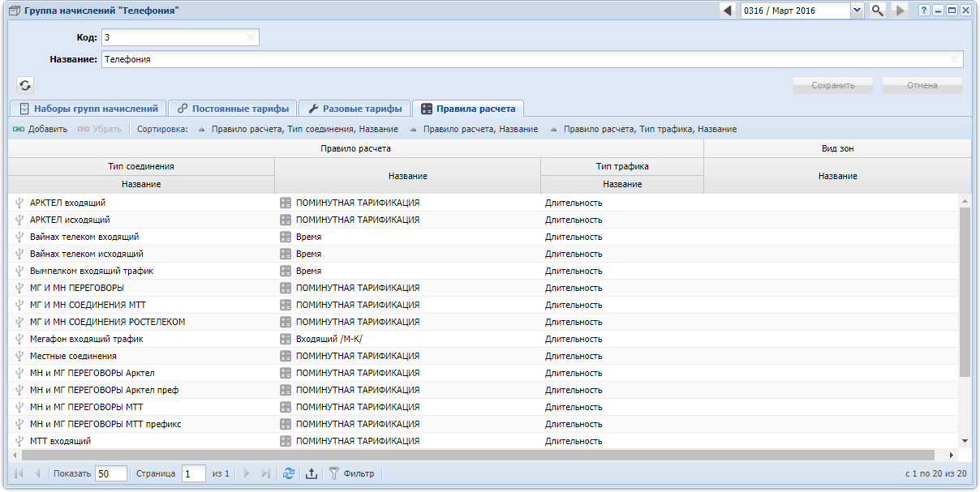Click the export upload icon in pager

pos(312,473)
